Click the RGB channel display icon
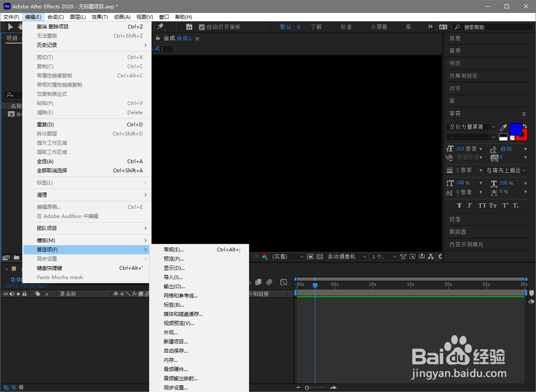The image size is (536, 392). [265, 256]
